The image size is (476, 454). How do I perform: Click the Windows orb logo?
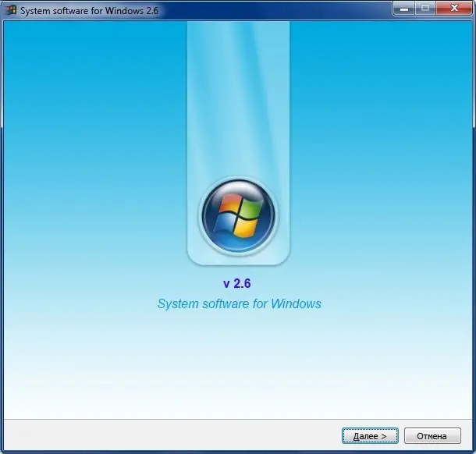238,215
